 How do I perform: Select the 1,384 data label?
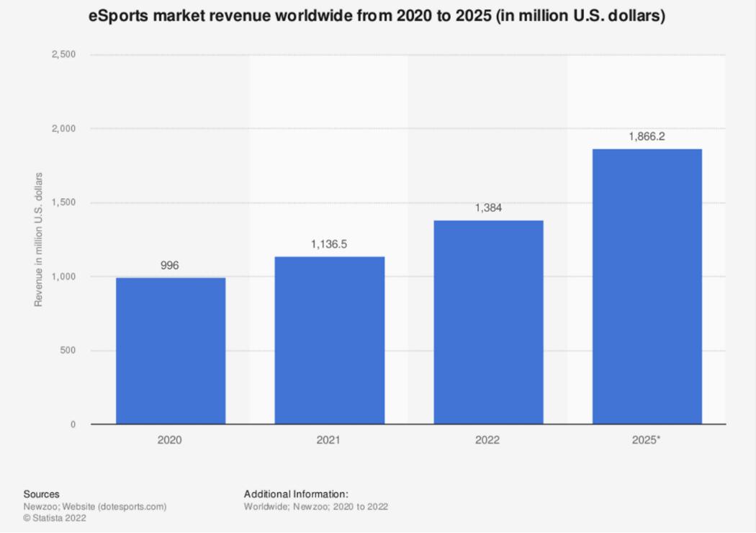[488, 208]
